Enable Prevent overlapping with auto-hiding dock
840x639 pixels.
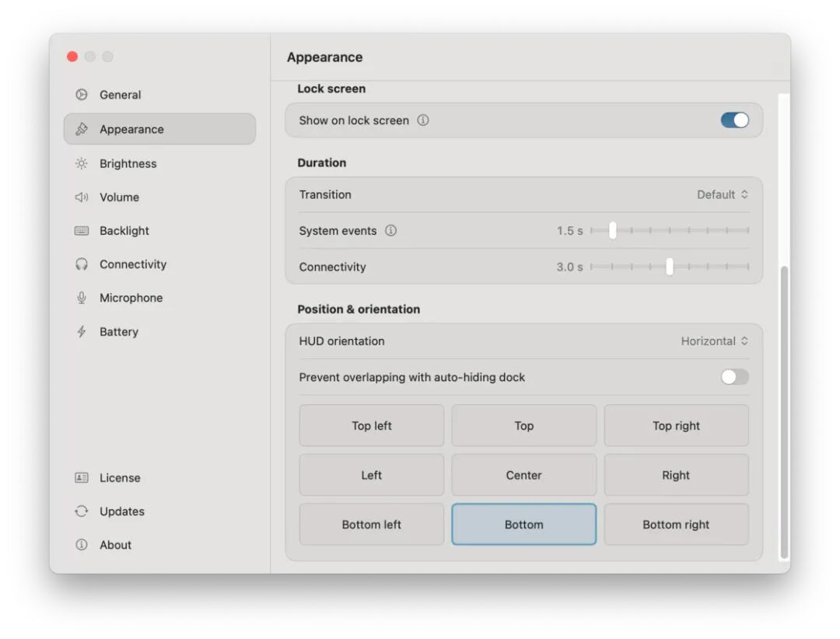point(734,377)
